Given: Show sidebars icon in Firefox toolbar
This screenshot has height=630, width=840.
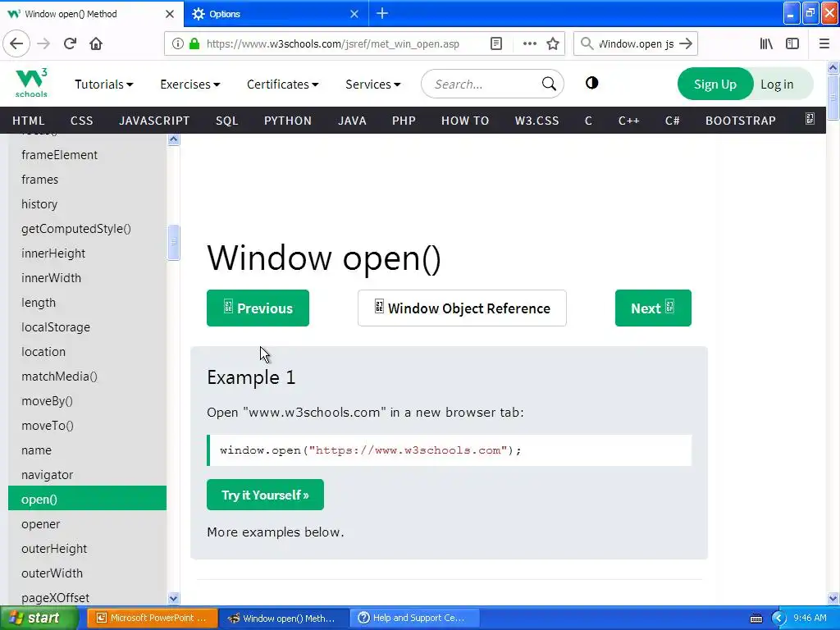Looking at the screenshot, I should 792,44.
